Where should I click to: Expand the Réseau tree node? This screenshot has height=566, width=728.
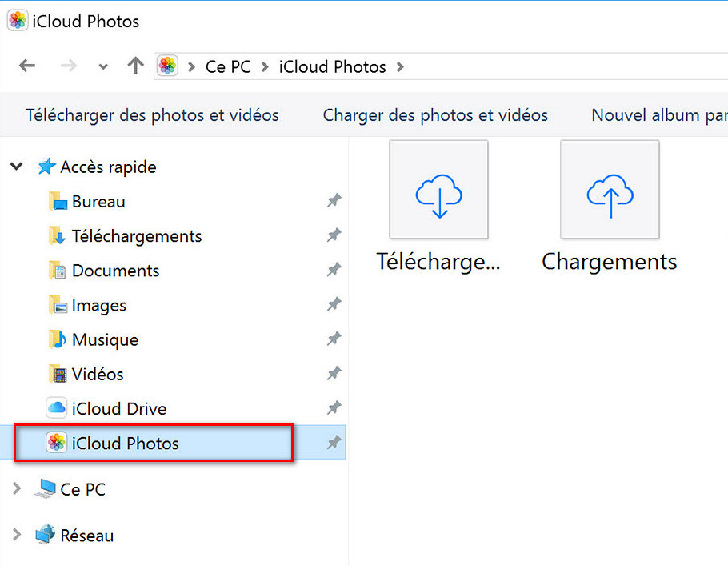click(16, 535)
